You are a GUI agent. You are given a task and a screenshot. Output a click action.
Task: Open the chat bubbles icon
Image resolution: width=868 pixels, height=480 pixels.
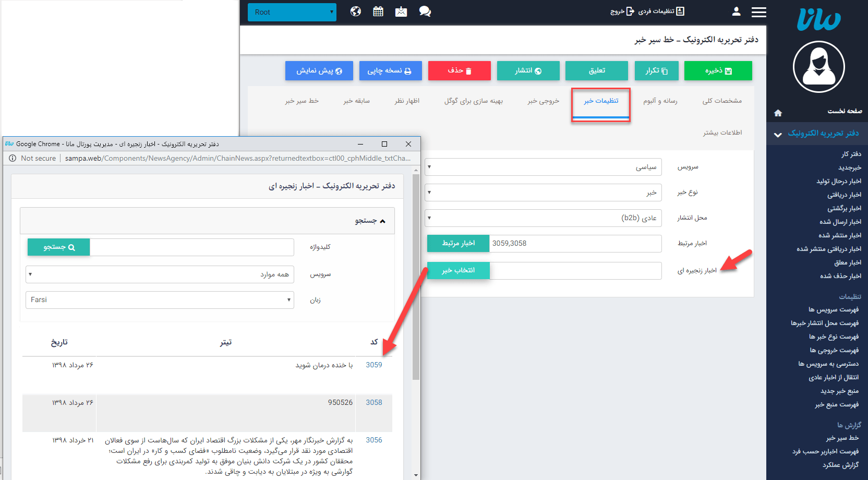click(x=425, y=11)
